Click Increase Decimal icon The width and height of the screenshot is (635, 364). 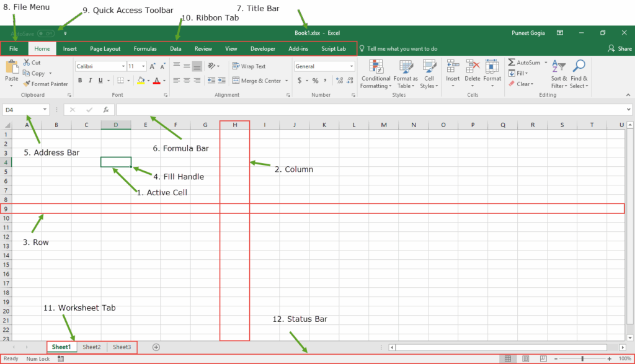click(339, 81)
